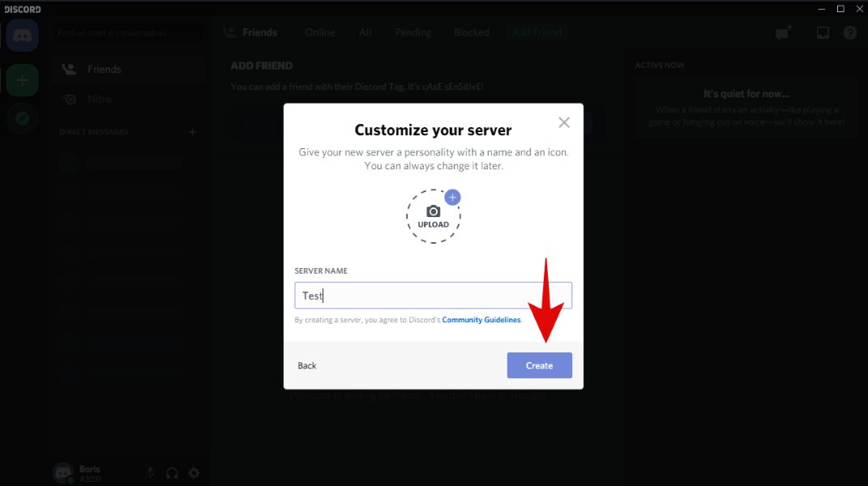
Task: Create a new direct message plus icon
Action: (x=192, y=132)
